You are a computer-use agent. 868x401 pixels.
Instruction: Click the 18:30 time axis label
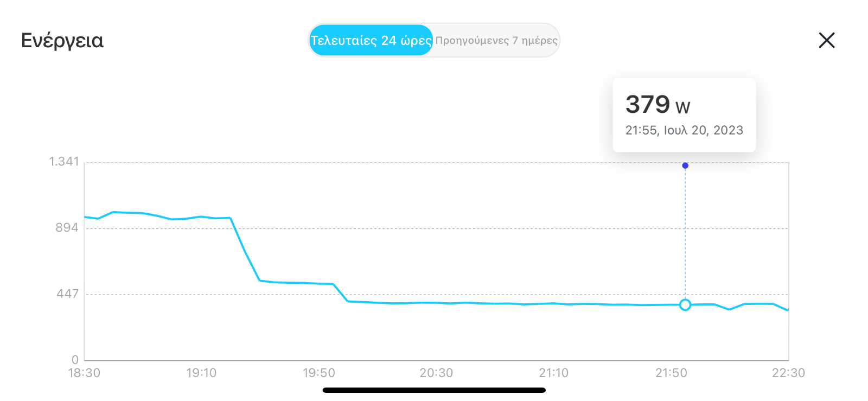pyautogui.click(x=84, y=373)
